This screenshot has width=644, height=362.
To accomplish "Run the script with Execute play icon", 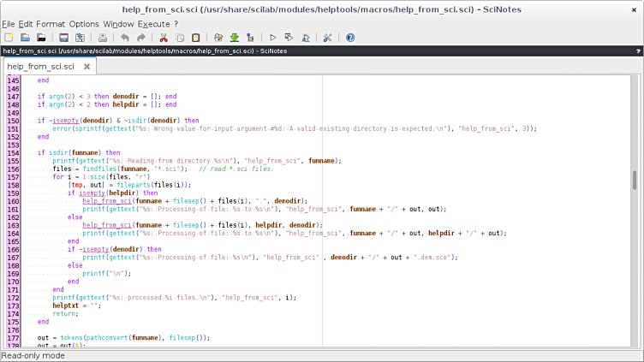I will [273, 38].
